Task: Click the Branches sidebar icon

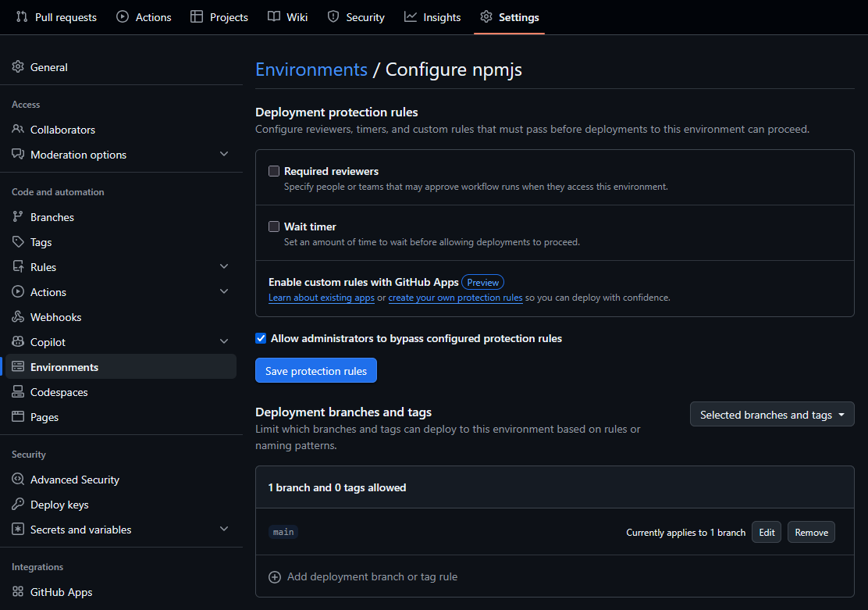Action: pos(17,216)
